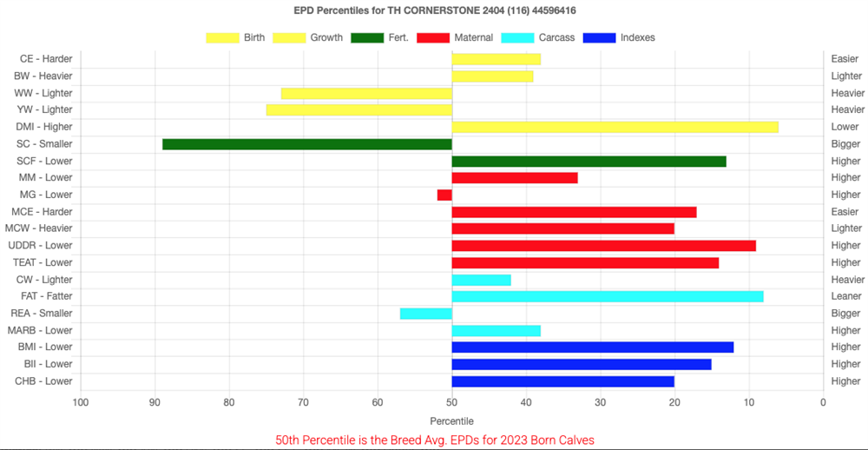Click the 'SC - Smaller' axis label
The width and height of the screenshot is (868, 450).
tap(45, 144)
